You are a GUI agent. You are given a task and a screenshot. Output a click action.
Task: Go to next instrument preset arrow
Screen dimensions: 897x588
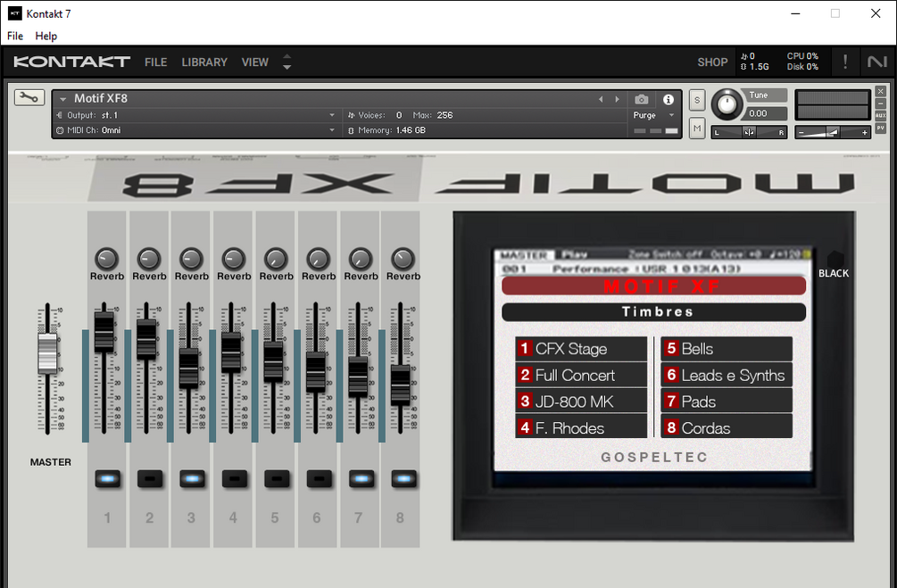tap(617, 100)
